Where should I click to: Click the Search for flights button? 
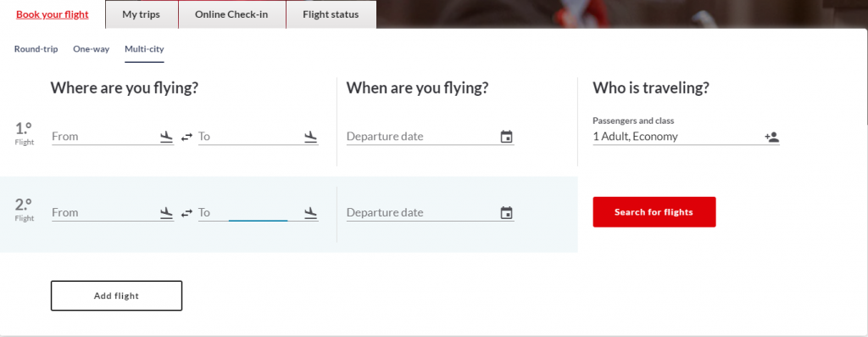654,211
